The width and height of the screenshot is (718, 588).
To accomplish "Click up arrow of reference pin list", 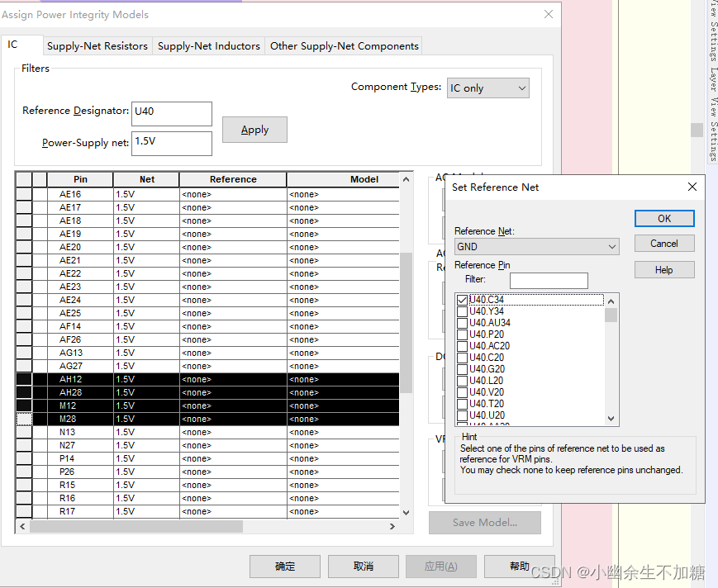I will pos(611,301).
